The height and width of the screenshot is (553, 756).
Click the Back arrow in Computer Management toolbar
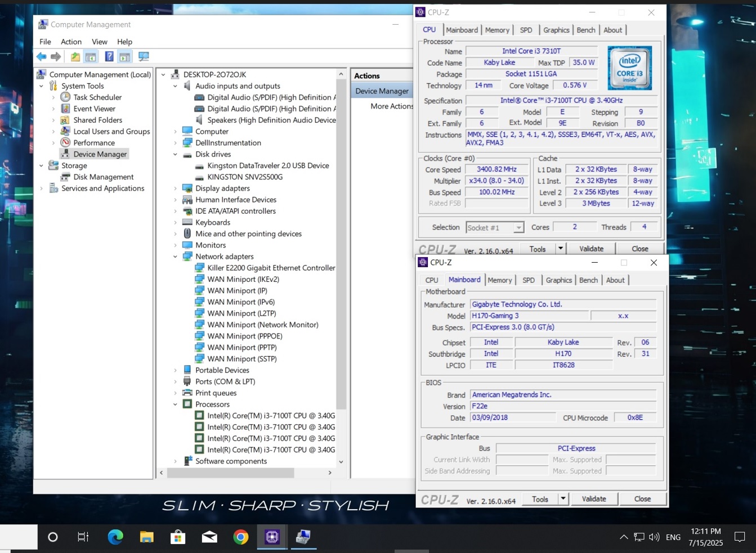42,56
